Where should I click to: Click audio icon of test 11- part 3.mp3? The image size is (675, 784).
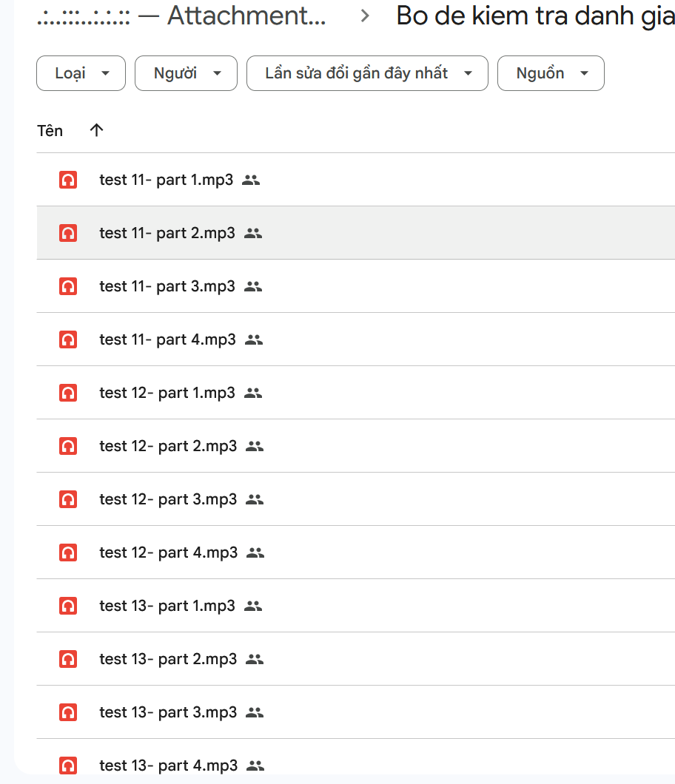click(x=68, y=286)
